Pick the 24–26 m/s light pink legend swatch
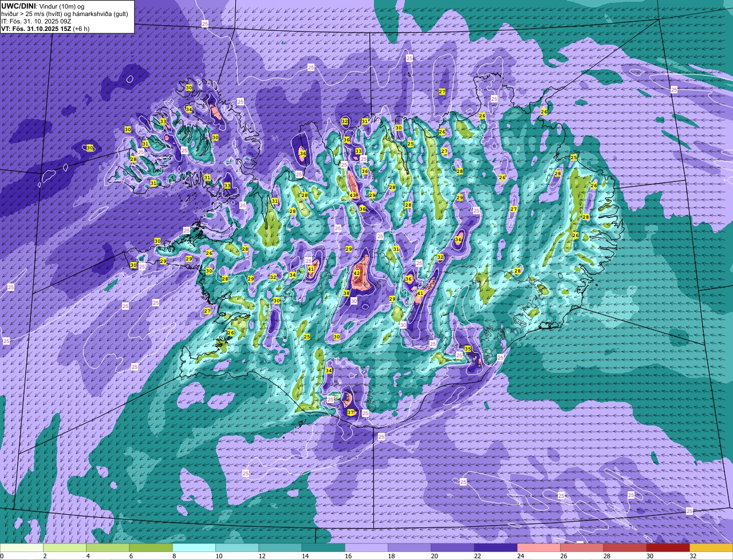 (539, 548)
